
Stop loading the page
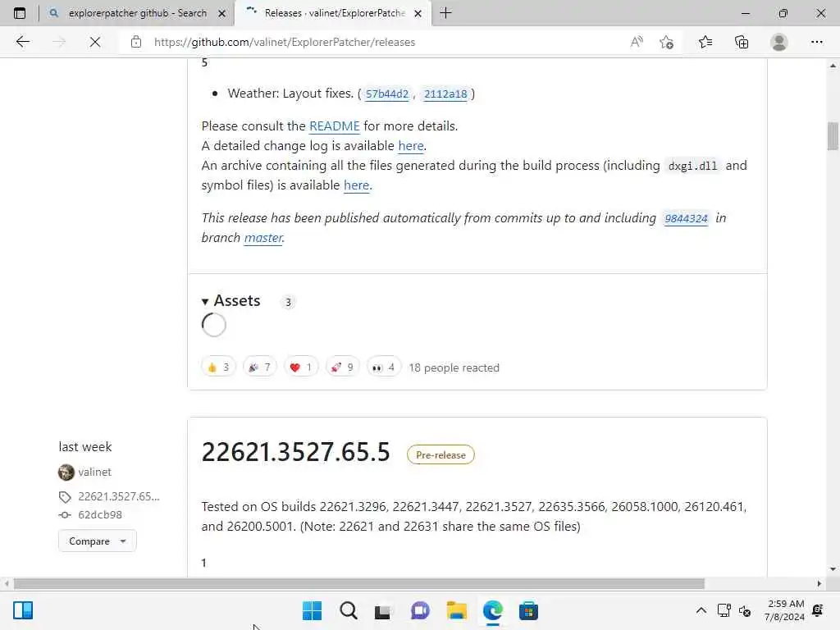95,42
